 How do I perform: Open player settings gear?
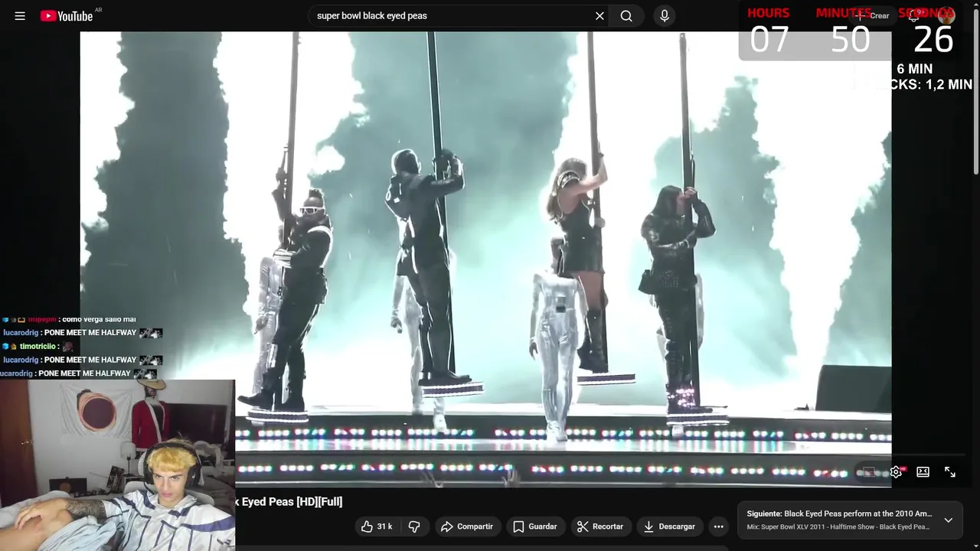click(896, 472)
